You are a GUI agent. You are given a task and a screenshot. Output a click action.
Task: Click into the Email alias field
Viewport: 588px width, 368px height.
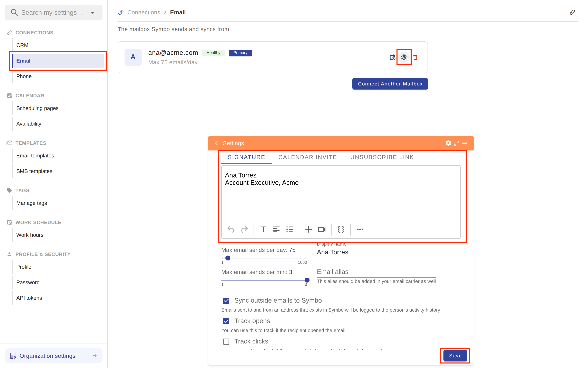(x=376, y=272)
